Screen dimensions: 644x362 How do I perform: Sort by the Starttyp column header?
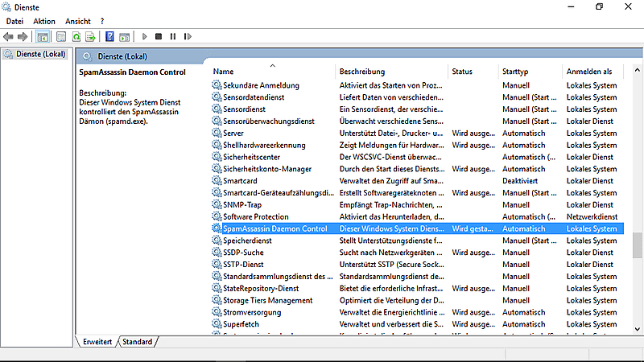[530, 72]
